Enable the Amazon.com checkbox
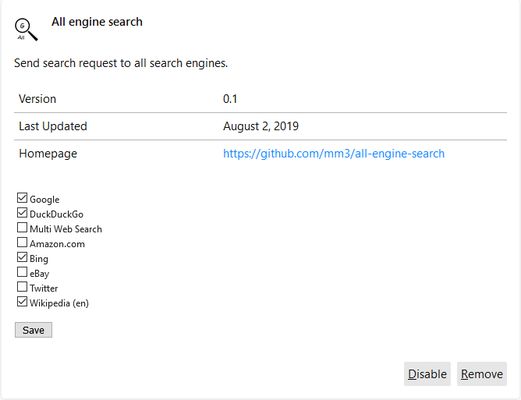Screen dimensions: 521x400 pyautogui.click(x=22, y=242)
